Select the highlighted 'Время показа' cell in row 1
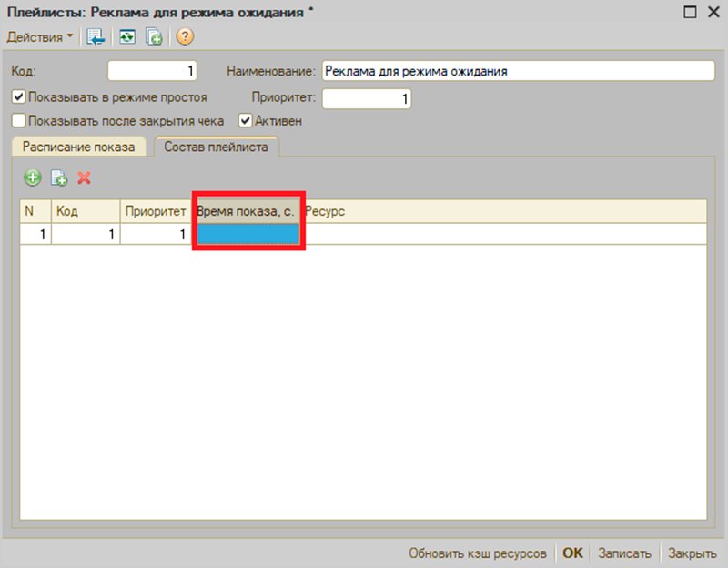Screen dimensions: 728x568 pyautogui.click(x=248, y=234)
